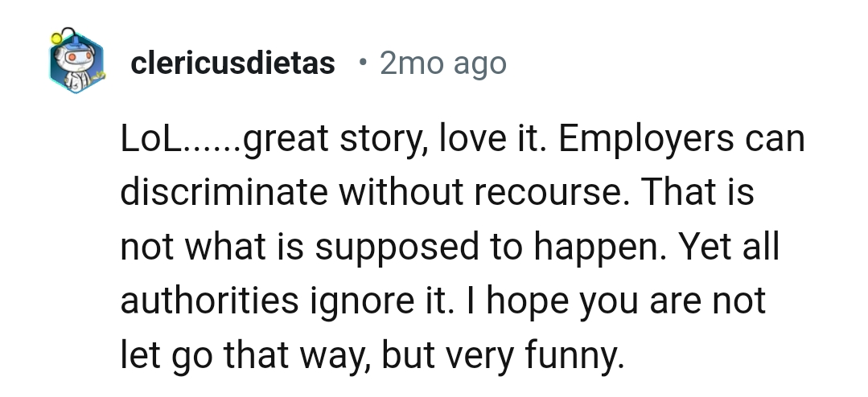Click the "2mo ago" timestamp

[x=442, y=63]
